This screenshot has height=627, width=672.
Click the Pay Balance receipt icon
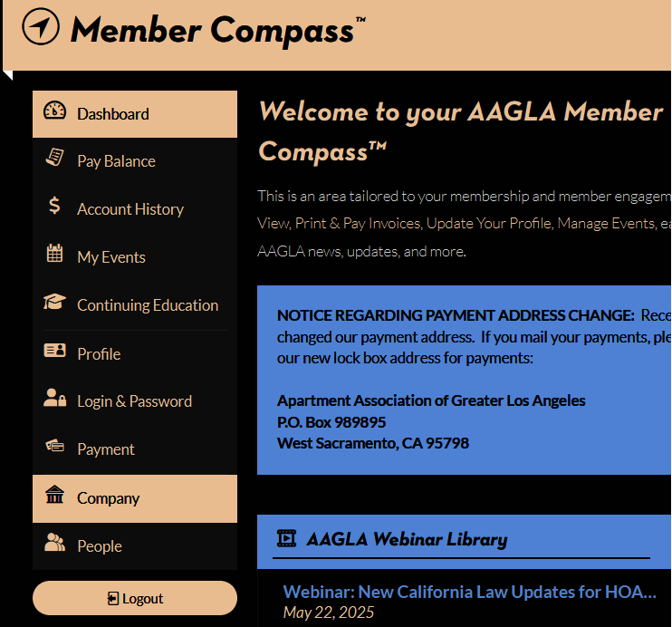54,158
